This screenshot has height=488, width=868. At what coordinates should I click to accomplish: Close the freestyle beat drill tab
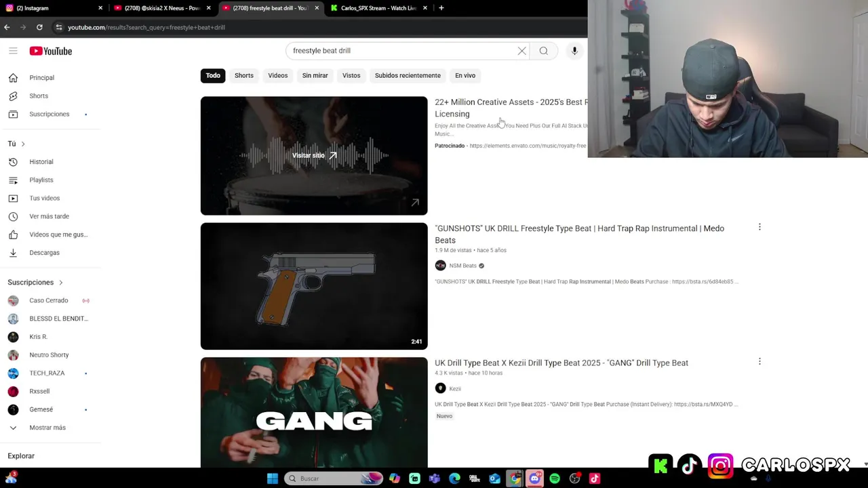click(x=316, y=8)
